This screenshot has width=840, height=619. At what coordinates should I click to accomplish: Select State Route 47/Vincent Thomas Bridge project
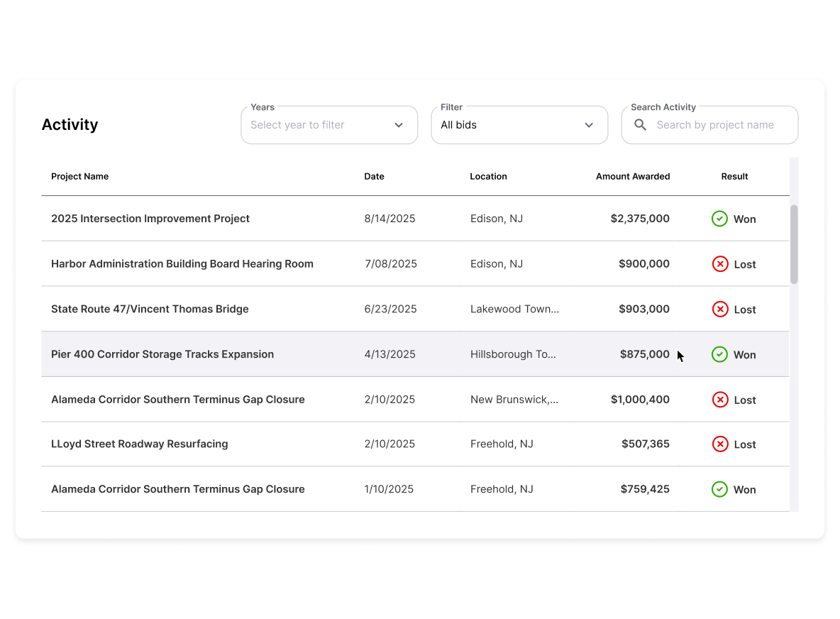150,309
